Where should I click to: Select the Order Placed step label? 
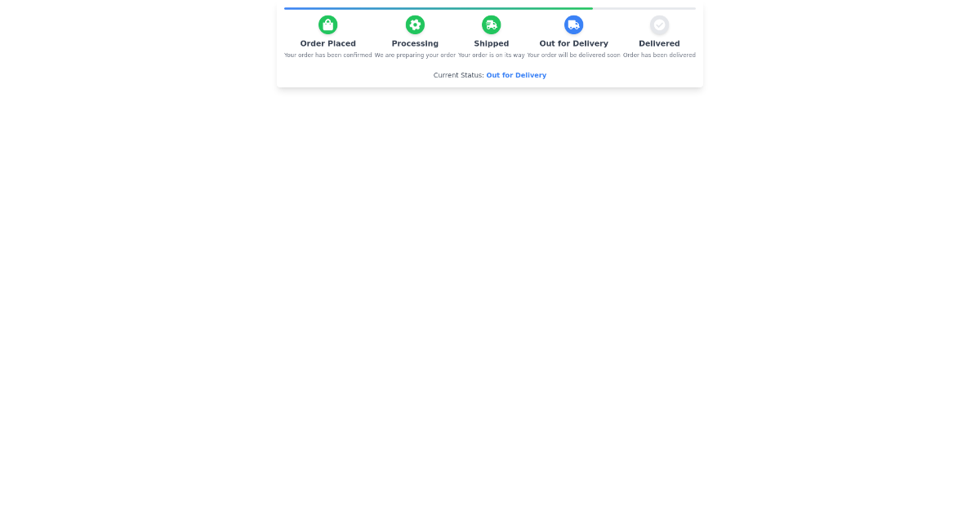[327, 43]
